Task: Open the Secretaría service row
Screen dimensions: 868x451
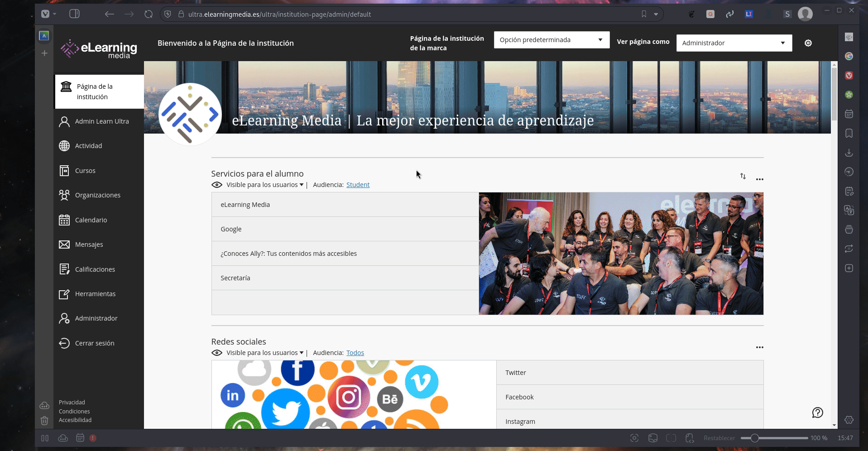Action: click(345, 278)
